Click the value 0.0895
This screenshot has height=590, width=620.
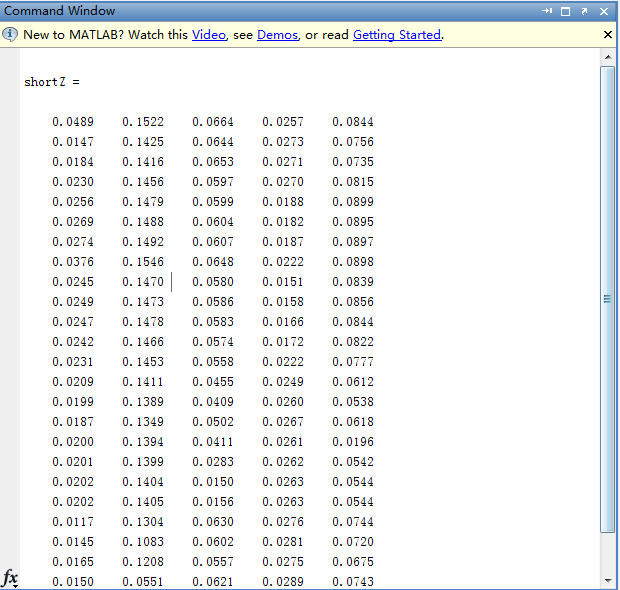click(x=353, y=222)
